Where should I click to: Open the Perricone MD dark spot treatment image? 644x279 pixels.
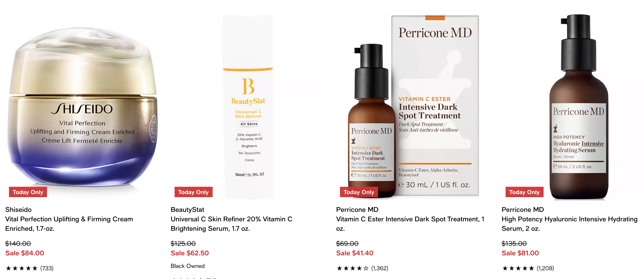tap(413, 107)
